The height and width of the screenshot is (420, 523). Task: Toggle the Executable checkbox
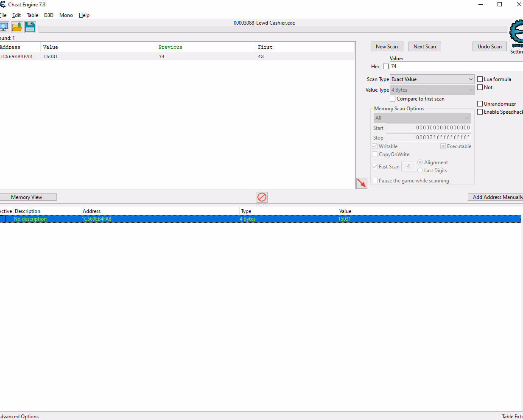click(443, 146)
